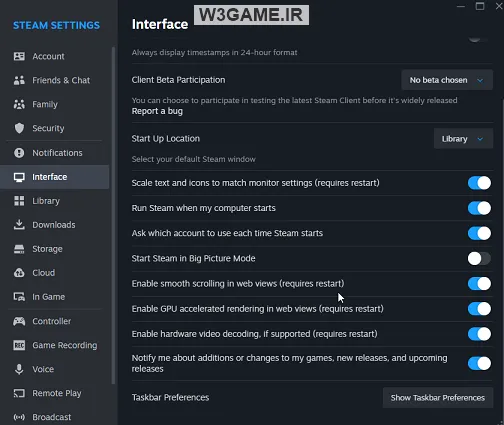Image resolution: width=504 pixels, height=425 pixels.
Task: Click the Family group icon
Action: tap(19, 104)
